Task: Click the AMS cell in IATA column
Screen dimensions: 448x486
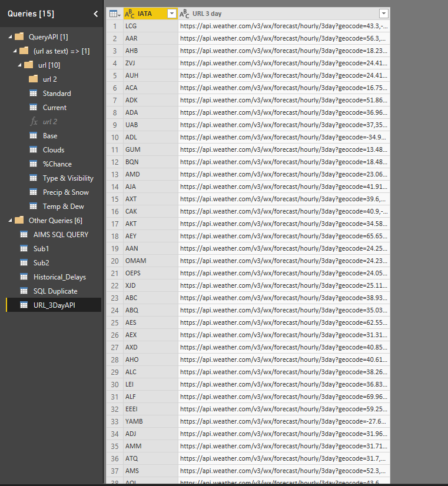Action: (151, 471)
